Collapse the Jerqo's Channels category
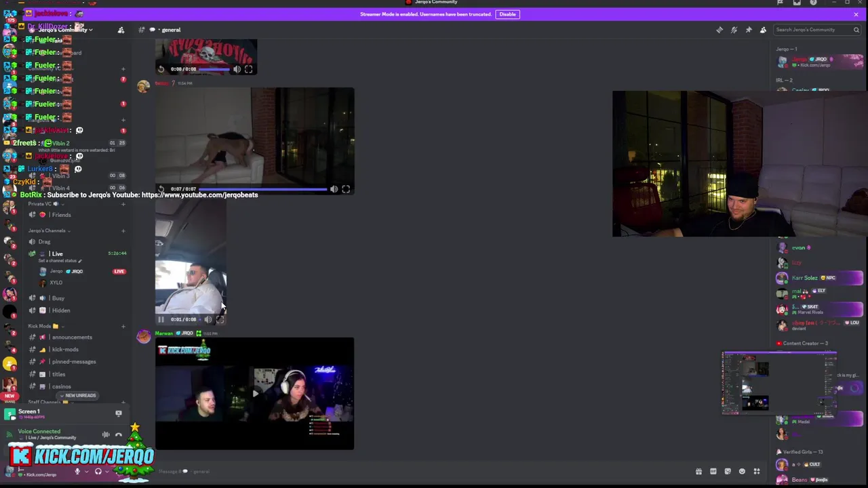The width and height of the screenshot is (868, 488). click(x=49, y=231)
